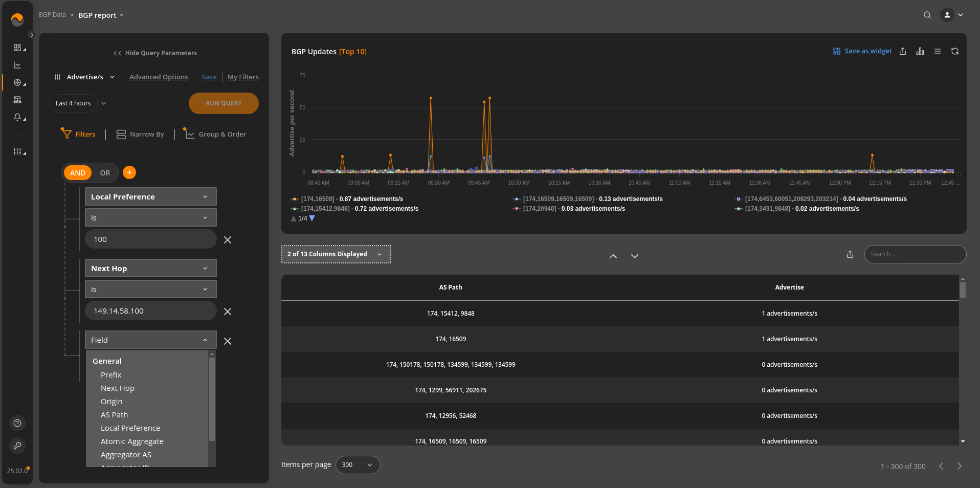Viewport: 980px width, 488px height.
Task: Remove the Local Preference filter
Action: [x=228, y=240]
